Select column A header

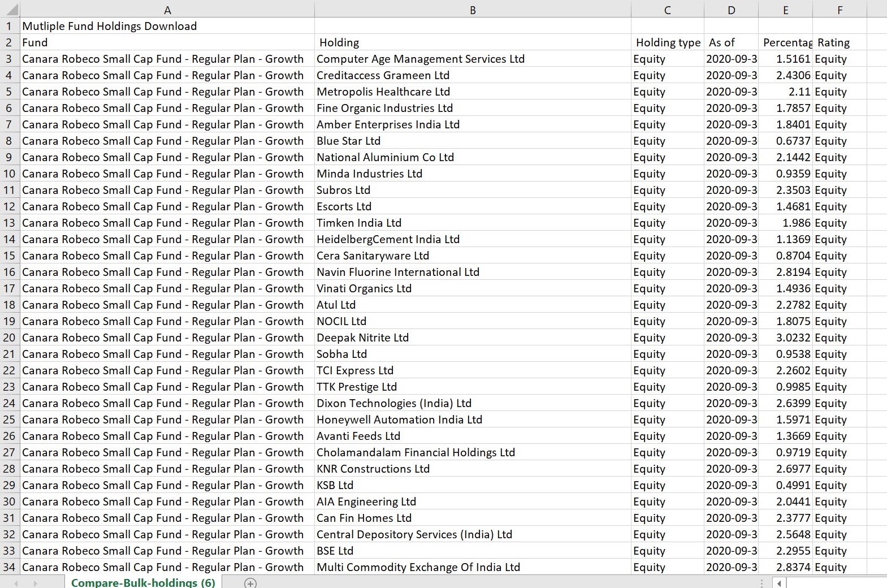click(167, 10)
